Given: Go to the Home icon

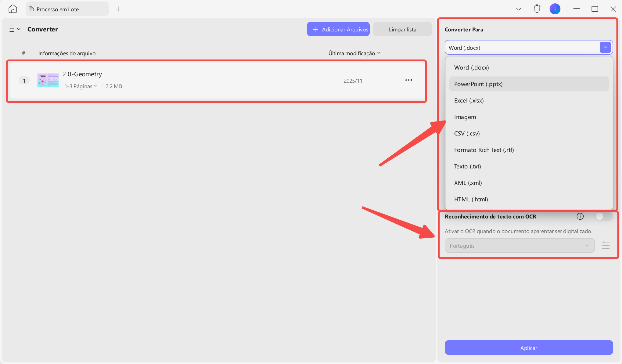Looking at the screenshot, I should click(13, 9).
